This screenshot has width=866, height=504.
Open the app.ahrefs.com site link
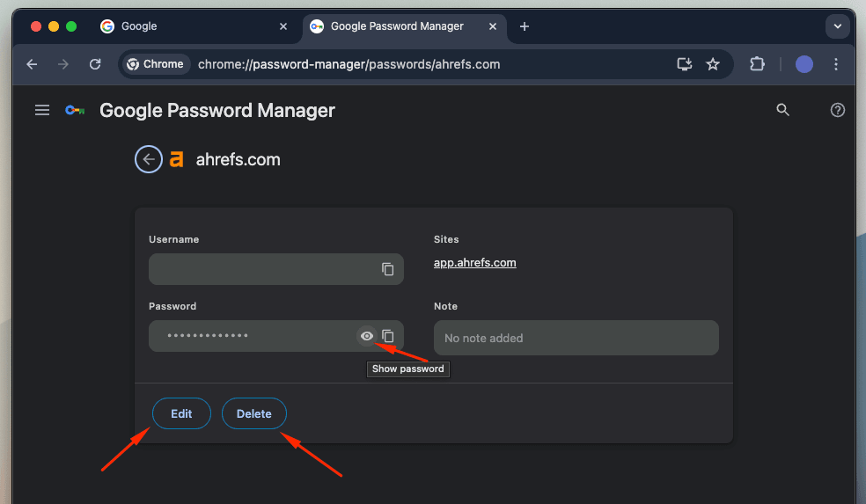pyautogui.click(x=474, y=262)
